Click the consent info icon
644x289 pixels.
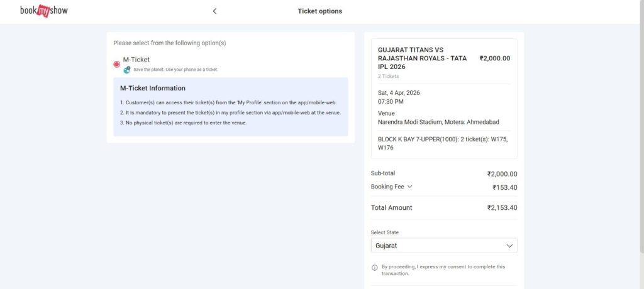(375, 268)
